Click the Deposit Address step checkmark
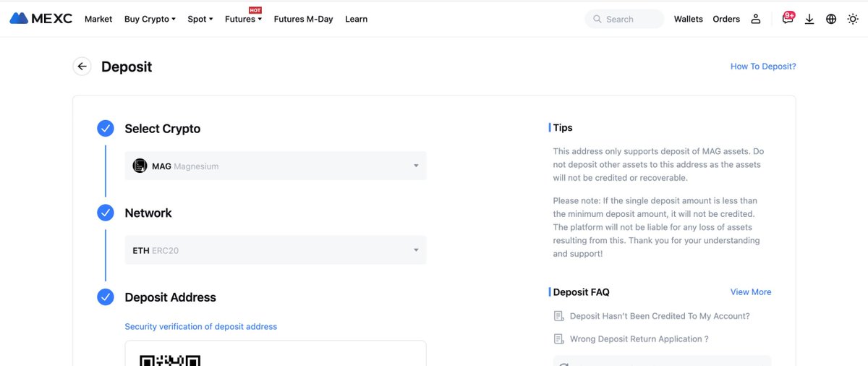 pos(106,297)
